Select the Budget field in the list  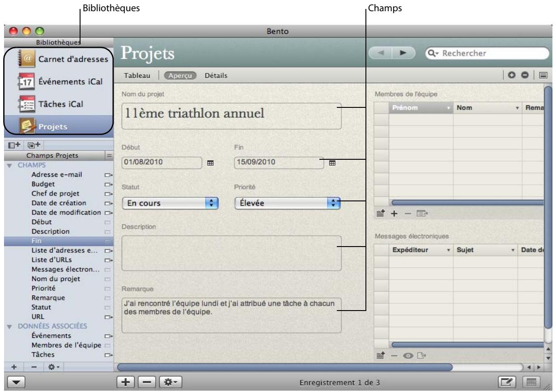pos(58,183)
